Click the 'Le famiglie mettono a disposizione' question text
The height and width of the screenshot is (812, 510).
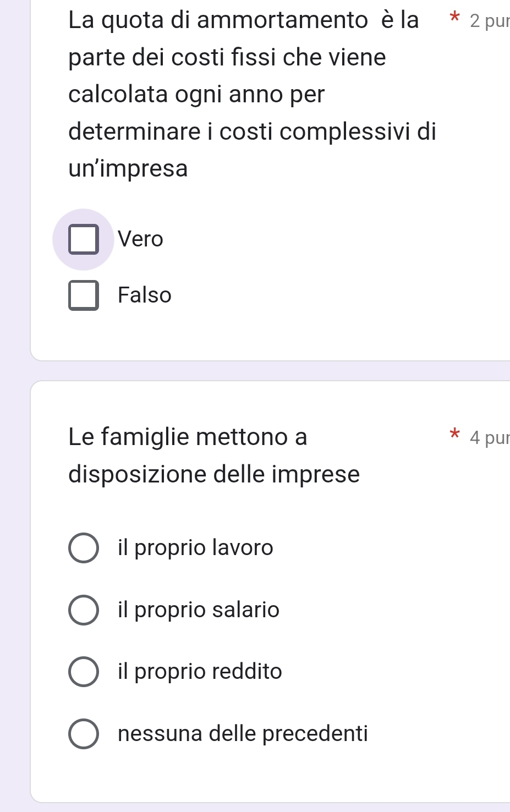click(x=188, y=437)
